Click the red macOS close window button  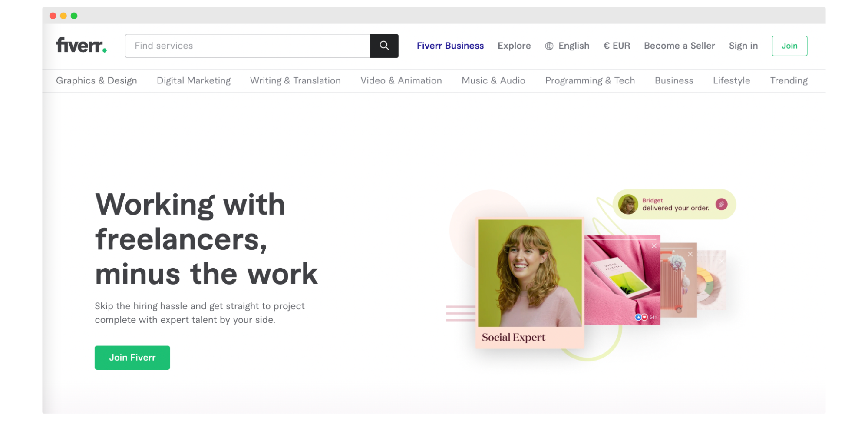pos(53,16)
